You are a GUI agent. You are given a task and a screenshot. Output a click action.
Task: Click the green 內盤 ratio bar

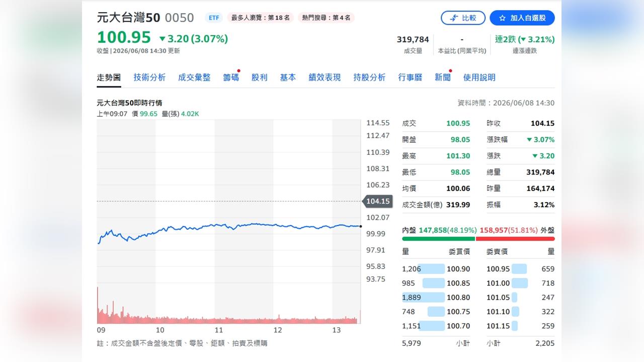439,239
